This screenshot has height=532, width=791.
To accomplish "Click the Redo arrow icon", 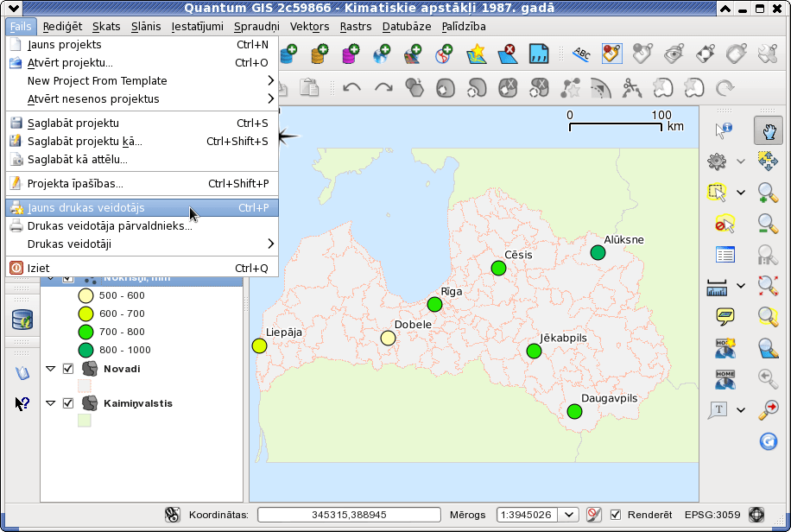I will pos(383,88).
